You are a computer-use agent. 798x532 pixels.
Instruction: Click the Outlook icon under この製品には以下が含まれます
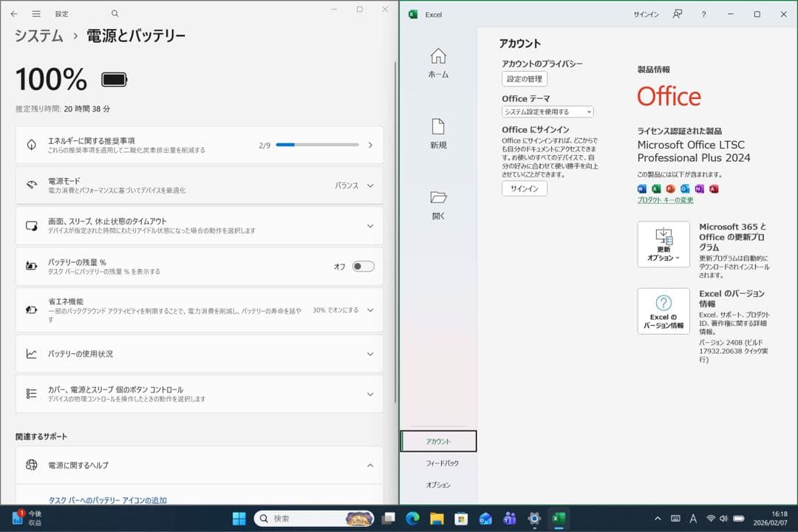coord(685,188)
